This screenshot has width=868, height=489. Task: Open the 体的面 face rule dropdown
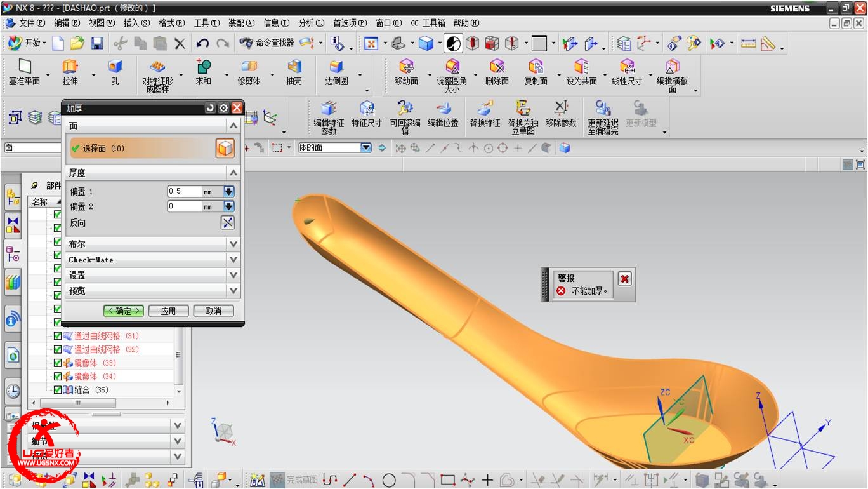click(366, 148)
